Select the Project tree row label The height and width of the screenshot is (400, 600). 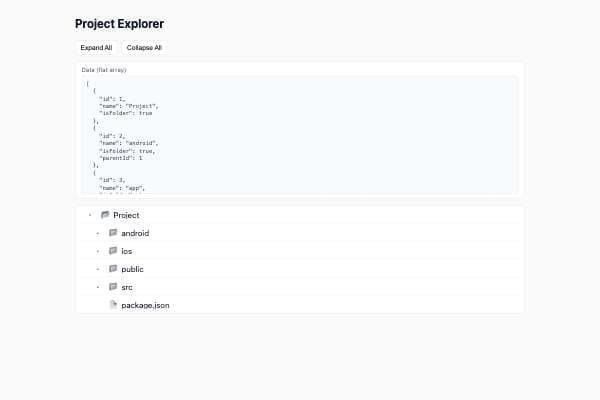point(126,215)
